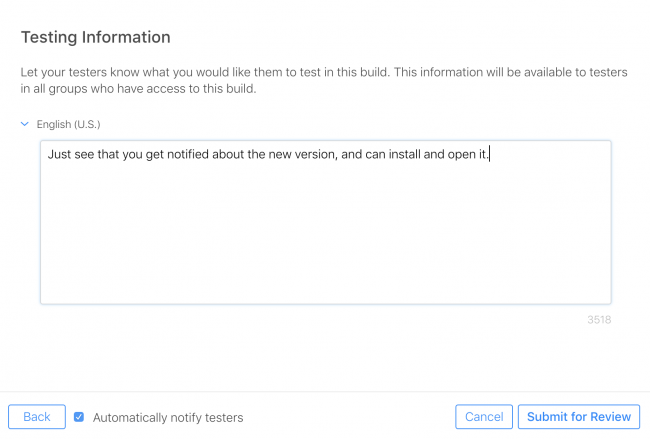Place cursor before "Just" at text start
The image size is (650, 439).
pyautogui.click(x=47, y=155)
